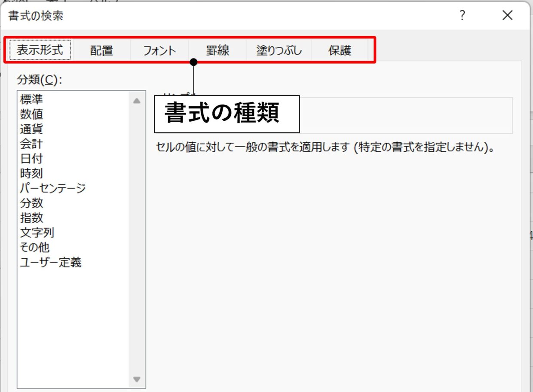Go to the 罫線 tab

coord(217,51)
